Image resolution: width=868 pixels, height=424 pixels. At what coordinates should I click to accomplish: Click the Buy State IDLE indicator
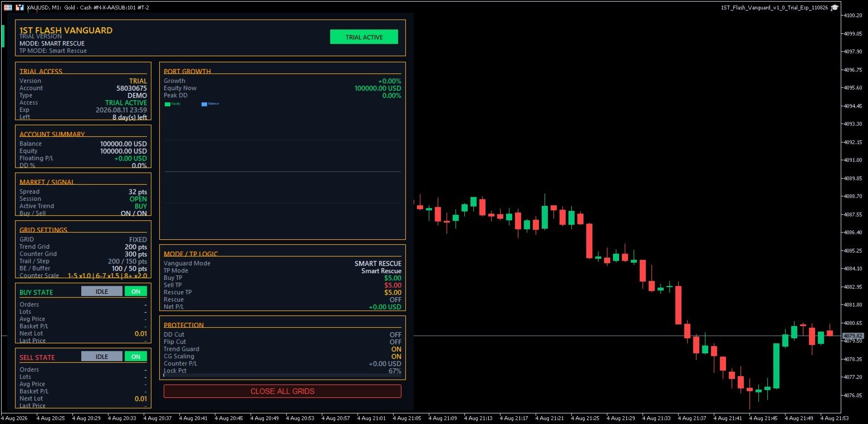point(102,292)
